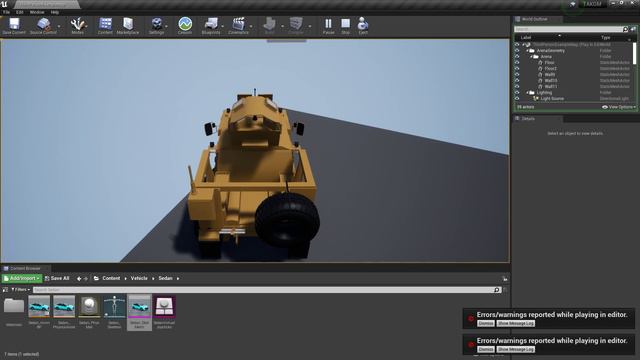
Task: Expand the arrow after Vehicle in path
Action: pos(153,279)
